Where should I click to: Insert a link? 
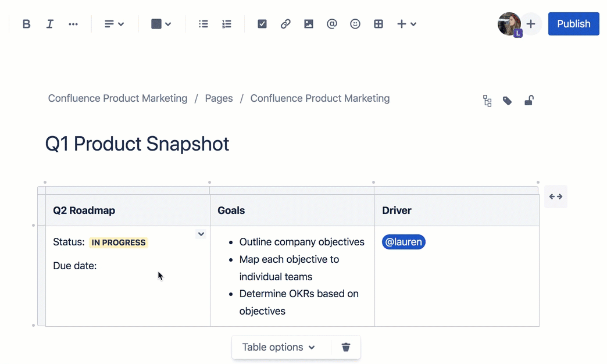coord(285,24)
